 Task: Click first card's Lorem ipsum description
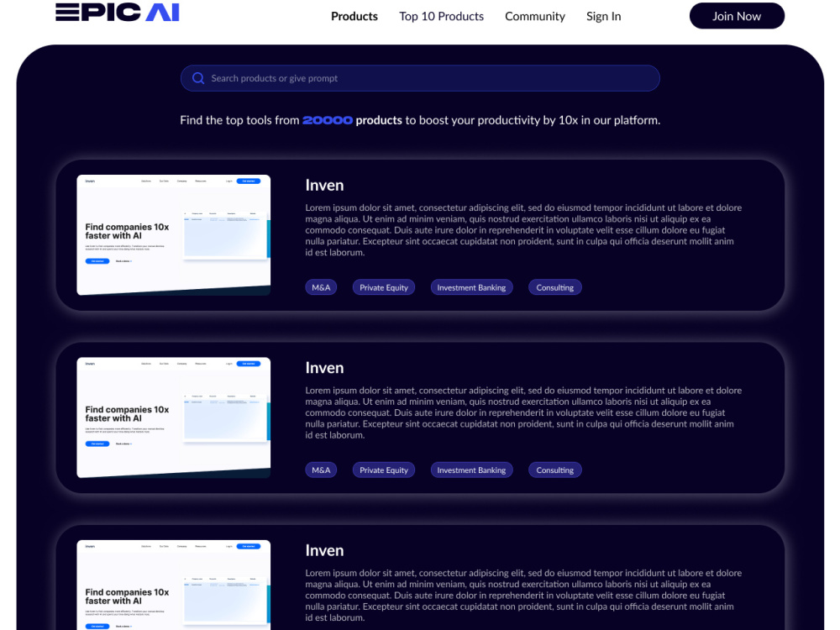tap(523, 230)
